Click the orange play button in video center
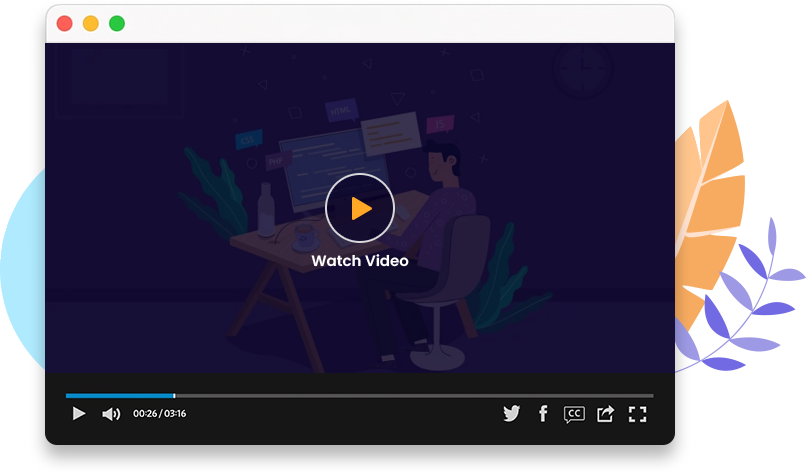The height and width of the screenshot is (473, 806). [360, 208]
